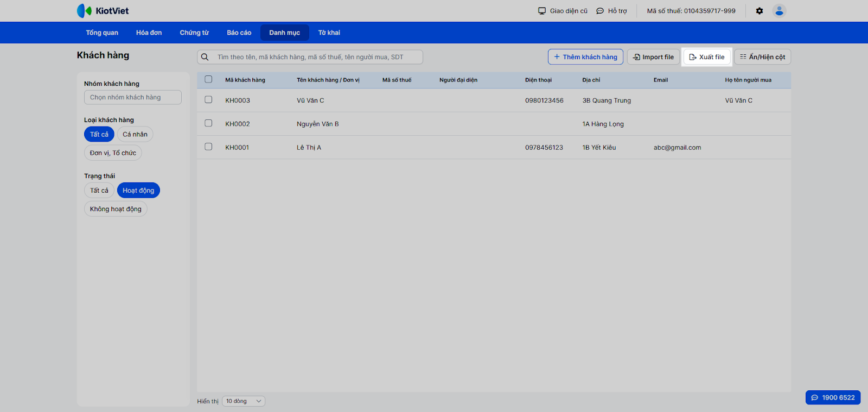Click address 1B Yết Kiêu
Screen dimensions: 868x412
pyautogui.click(x=599, y=147)
